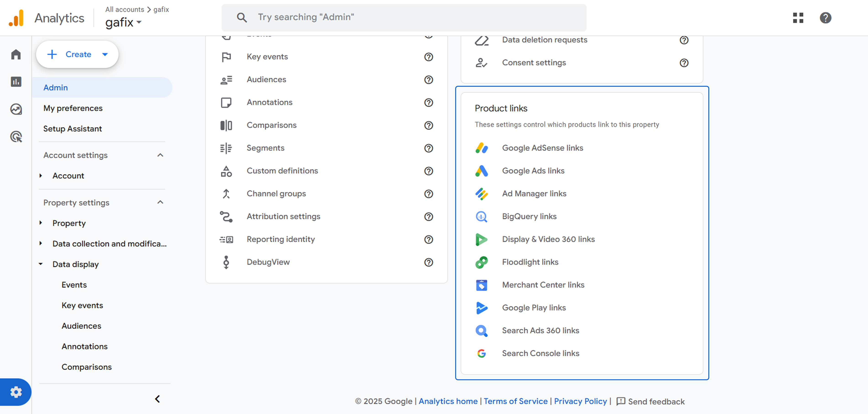Open the Create button dropdown

pyautogui.click(x=105, y=54)
